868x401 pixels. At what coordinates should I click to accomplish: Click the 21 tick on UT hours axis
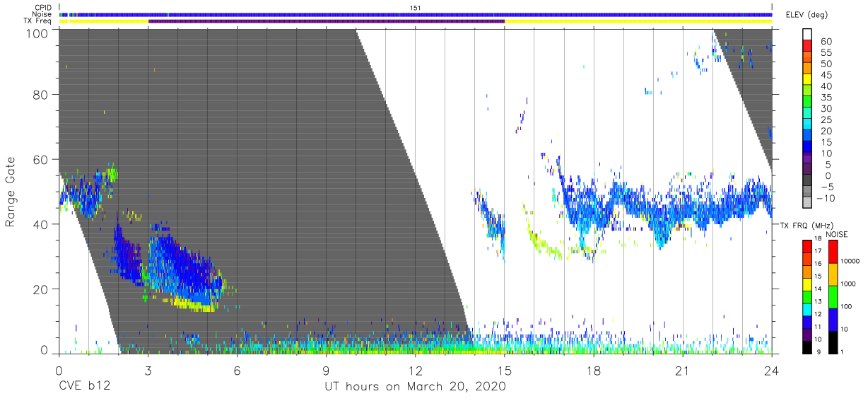pos(683,371)
